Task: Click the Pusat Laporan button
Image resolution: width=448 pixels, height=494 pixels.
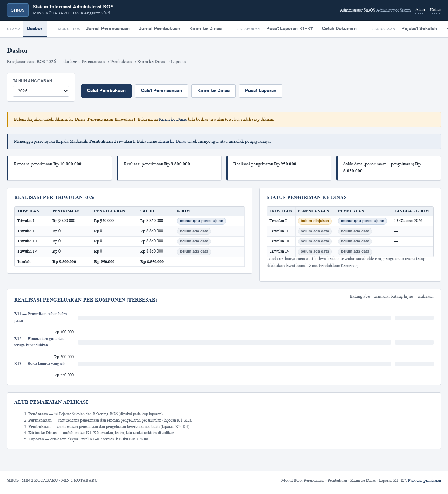Action: click(261, 91)
